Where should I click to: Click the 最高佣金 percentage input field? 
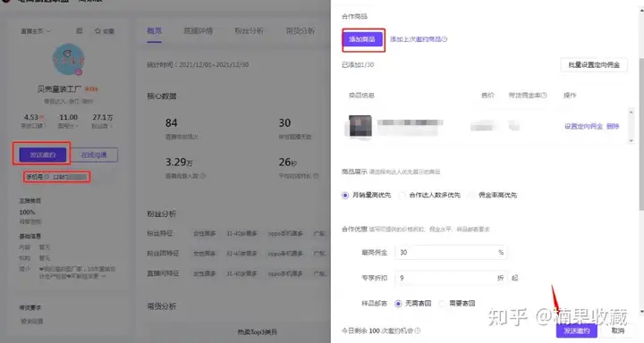tap(450, 252)
